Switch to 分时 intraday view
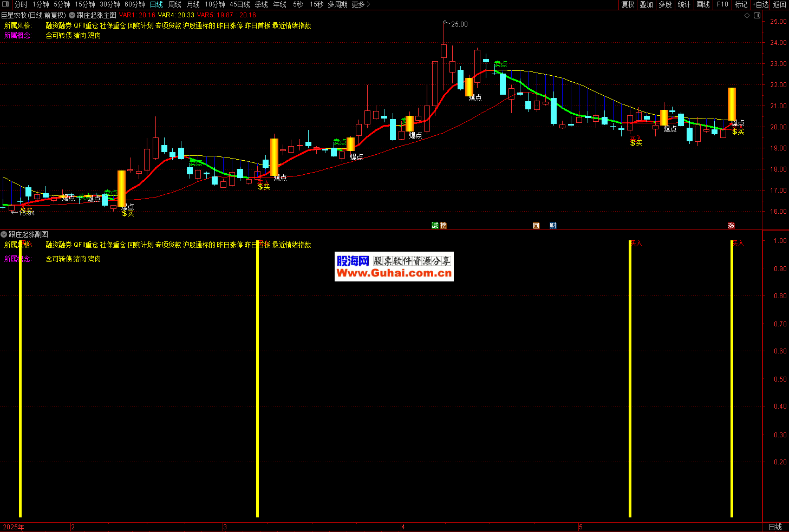 (21, 4)
